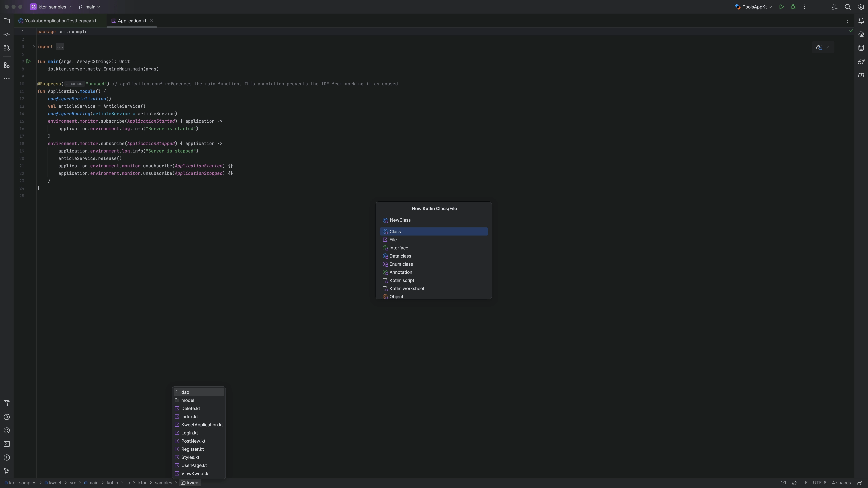Open the Problems tool window

coord(7,457)
